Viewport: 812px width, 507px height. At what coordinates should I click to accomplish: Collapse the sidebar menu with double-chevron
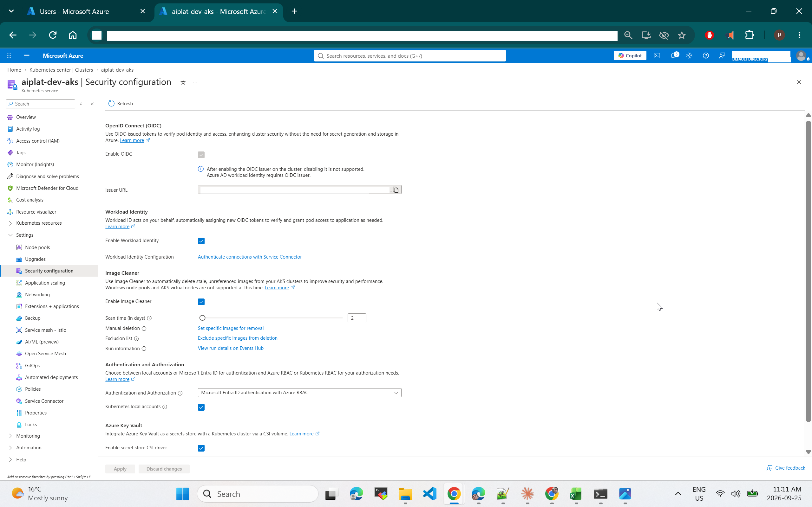coord(92,104)
